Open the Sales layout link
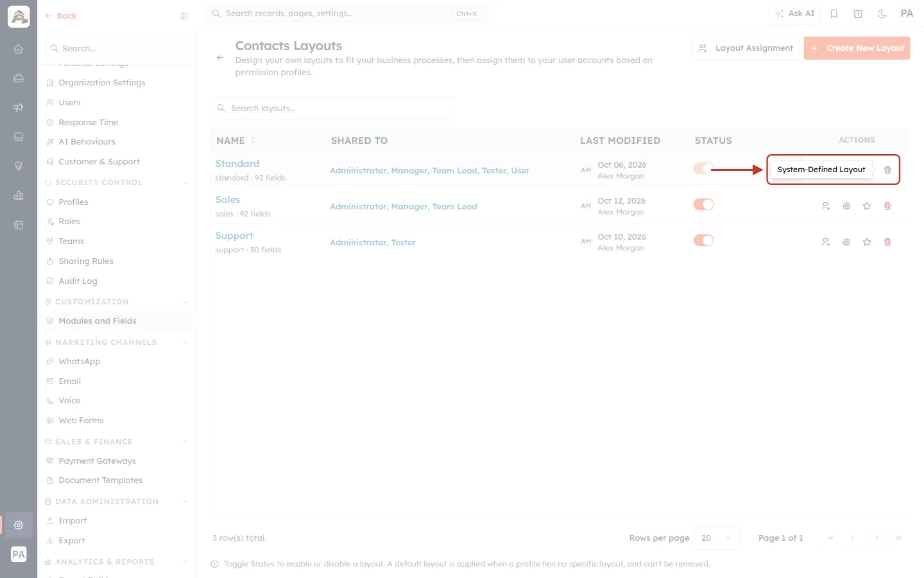This screenshot has height=578, width=924. tap(228, 200)
